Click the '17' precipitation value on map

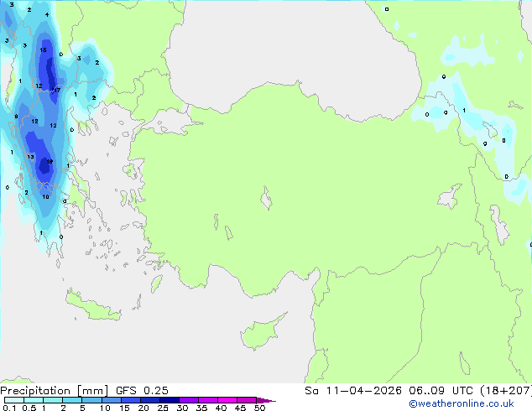point(57,90)
